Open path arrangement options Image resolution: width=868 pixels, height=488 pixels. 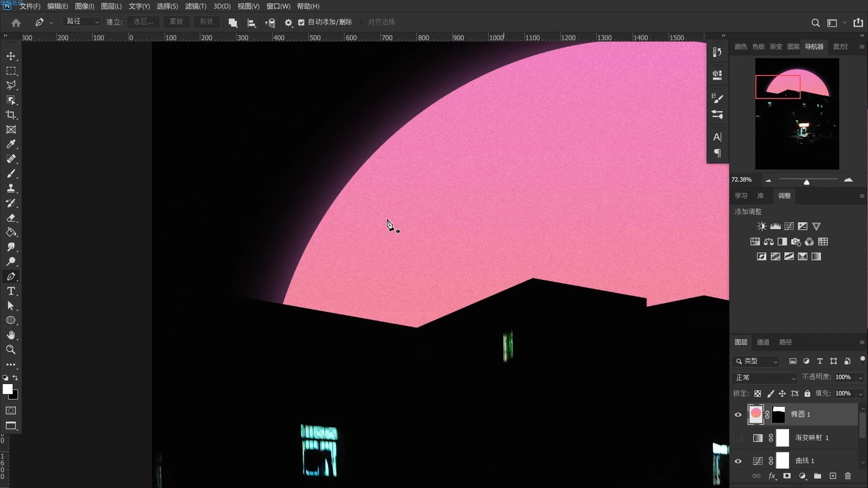[270, 23]
